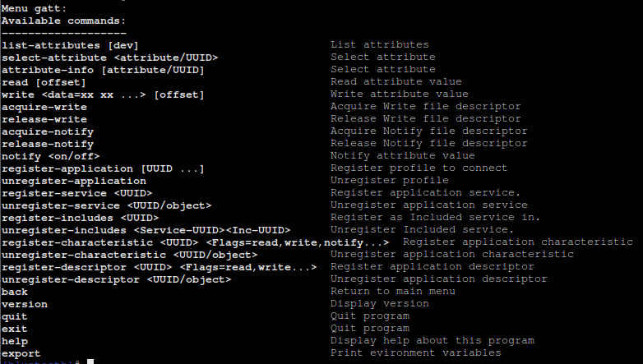Click the 'select-attribute <attribute/UUID>' command

click(x=109, y=57)
